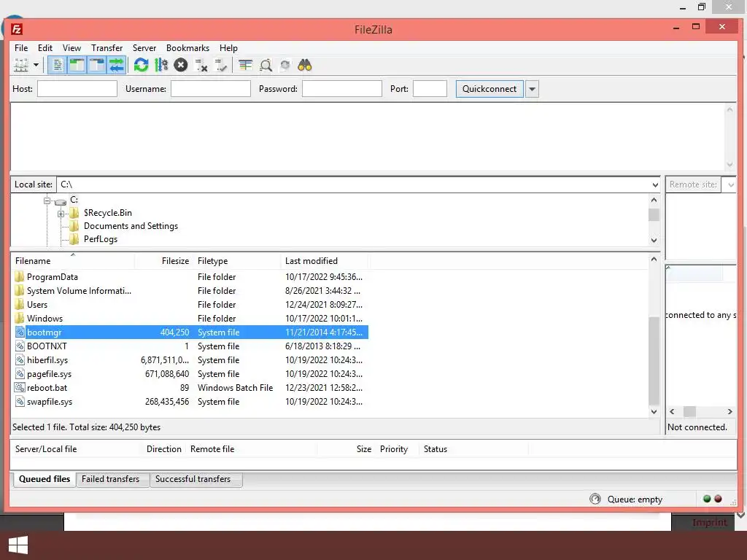Select the bootmgr file icon

[x=20, y=332]
